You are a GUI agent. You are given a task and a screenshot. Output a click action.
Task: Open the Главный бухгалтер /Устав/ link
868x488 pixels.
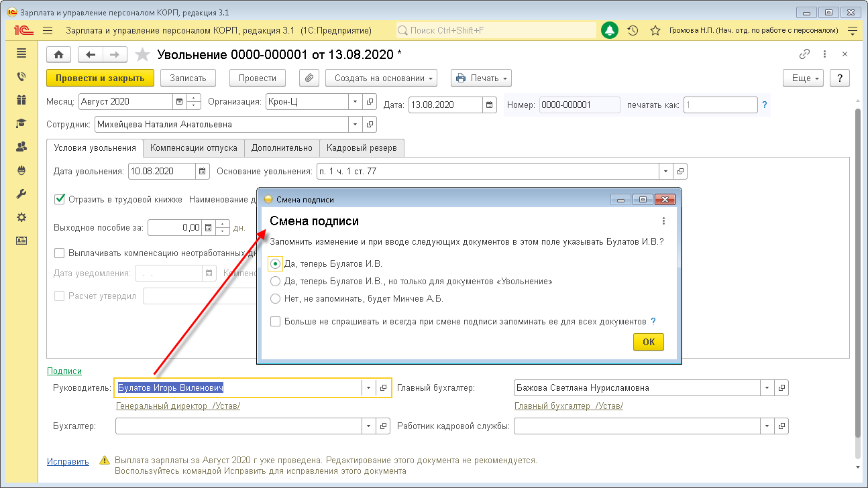pos(569,406)
